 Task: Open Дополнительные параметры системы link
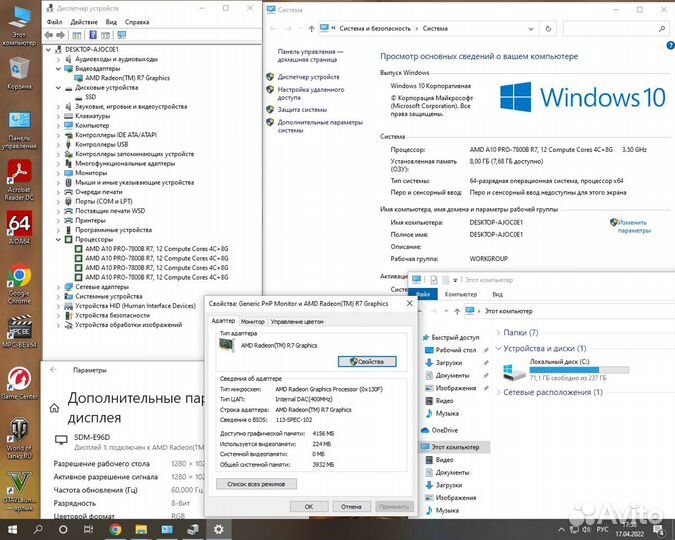pos(320,126)
